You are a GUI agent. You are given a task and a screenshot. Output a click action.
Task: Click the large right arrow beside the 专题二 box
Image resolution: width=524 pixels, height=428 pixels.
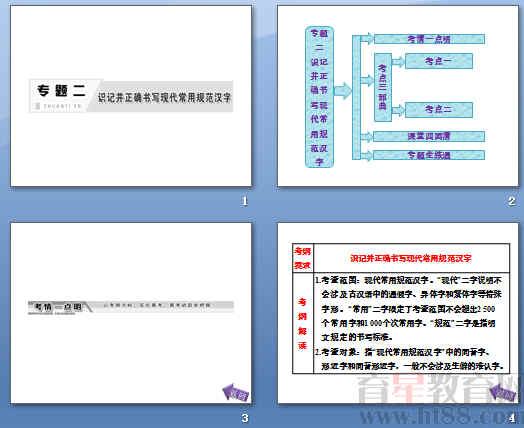(343, 91)
